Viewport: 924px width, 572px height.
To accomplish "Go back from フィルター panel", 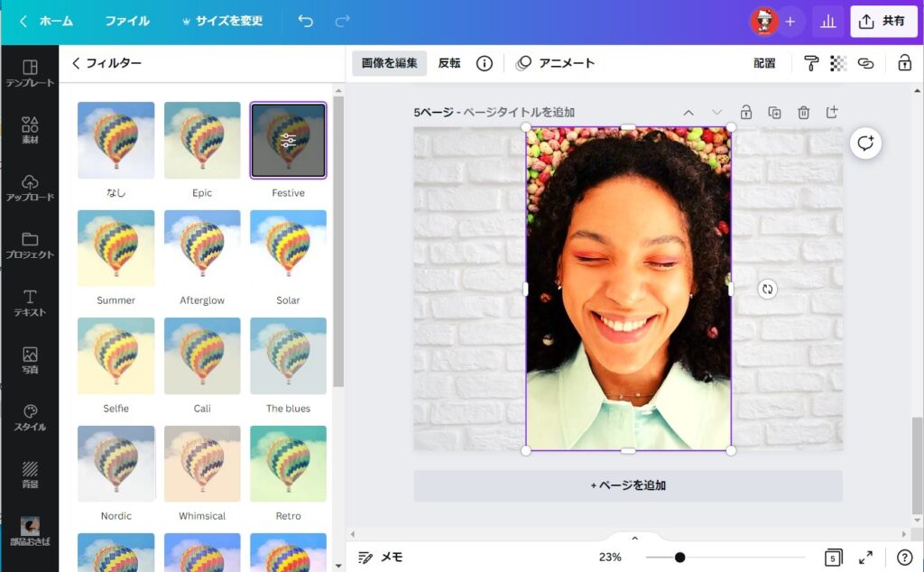I will [76, 63].
